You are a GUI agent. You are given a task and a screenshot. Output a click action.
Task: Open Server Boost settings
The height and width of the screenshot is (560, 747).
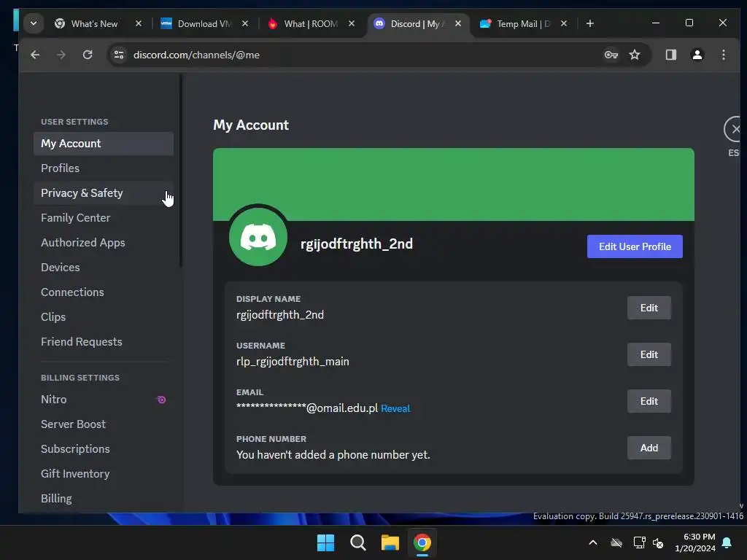(x=104, y=424)
